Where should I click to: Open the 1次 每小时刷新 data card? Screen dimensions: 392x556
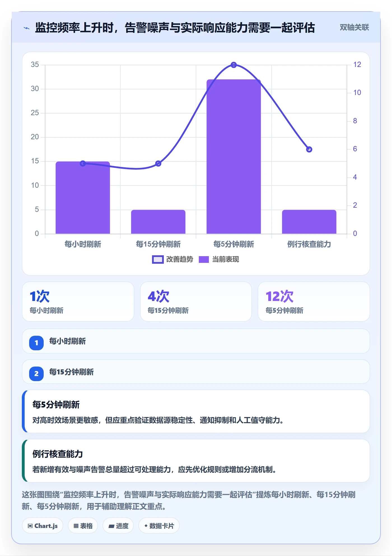click(x=78, y=302)
